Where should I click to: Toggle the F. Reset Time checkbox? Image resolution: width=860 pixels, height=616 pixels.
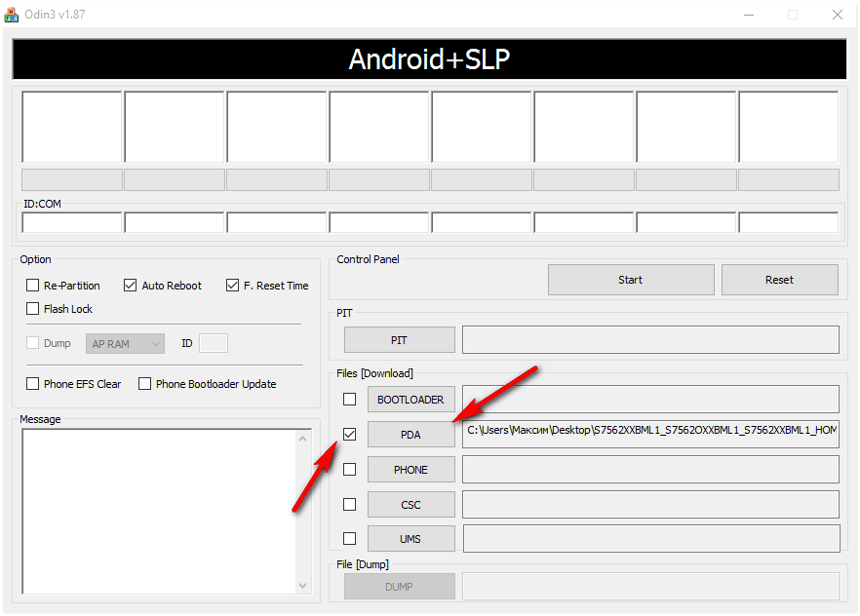point(232,286)
